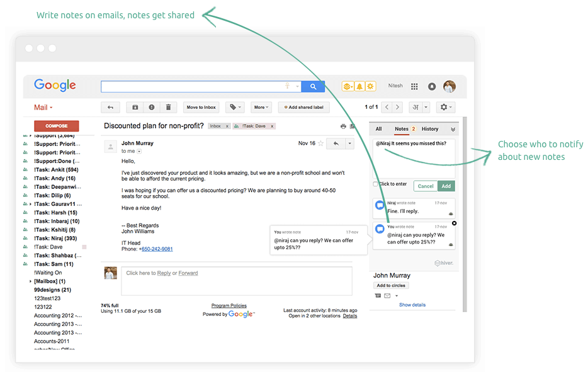The height and width of the screenshot is (372, 588).
Task: Open the 99designs (21) label
Action: (x=52, y=290)
